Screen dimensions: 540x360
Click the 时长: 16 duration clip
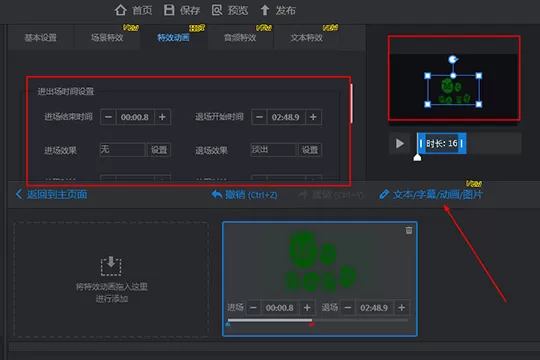click(442, 143)
